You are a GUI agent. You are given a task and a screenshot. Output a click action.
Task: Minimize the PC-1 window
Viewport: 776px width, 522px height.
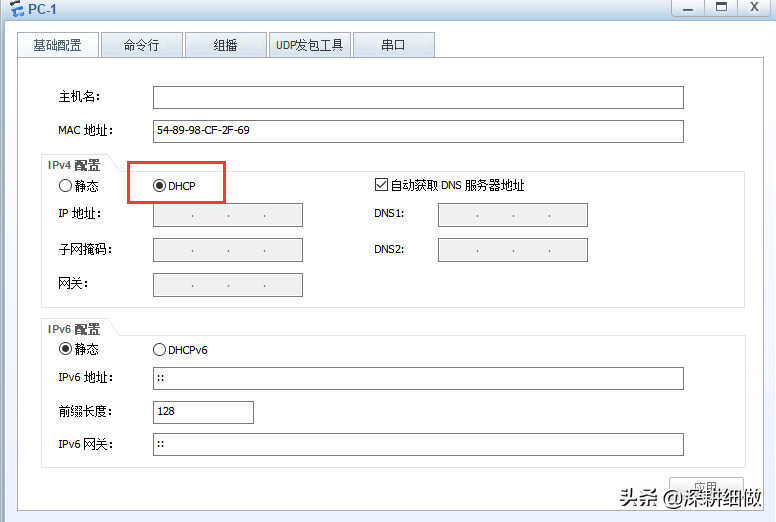click(688, 8)
